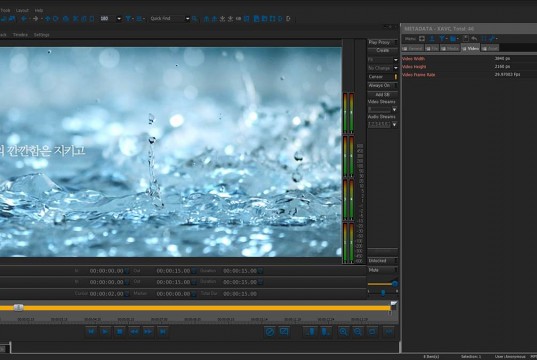Click the Play button
This screenshot has height=360, width=537.
(105, 332)
